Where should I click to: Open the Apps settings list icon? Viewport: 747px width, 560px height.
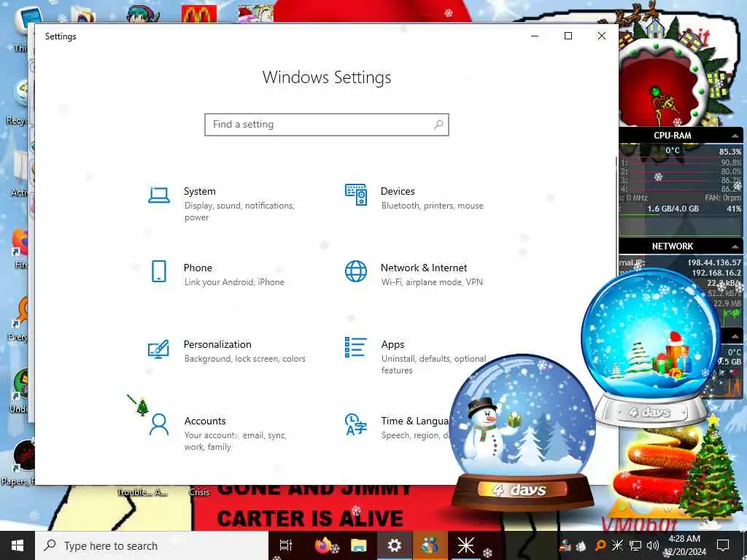click(356, 347)
